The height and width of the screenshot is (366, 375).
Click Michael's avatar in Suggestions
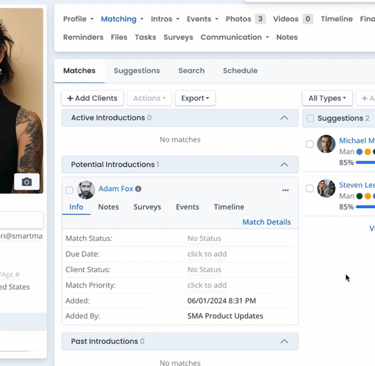click(x=326, y=144)
